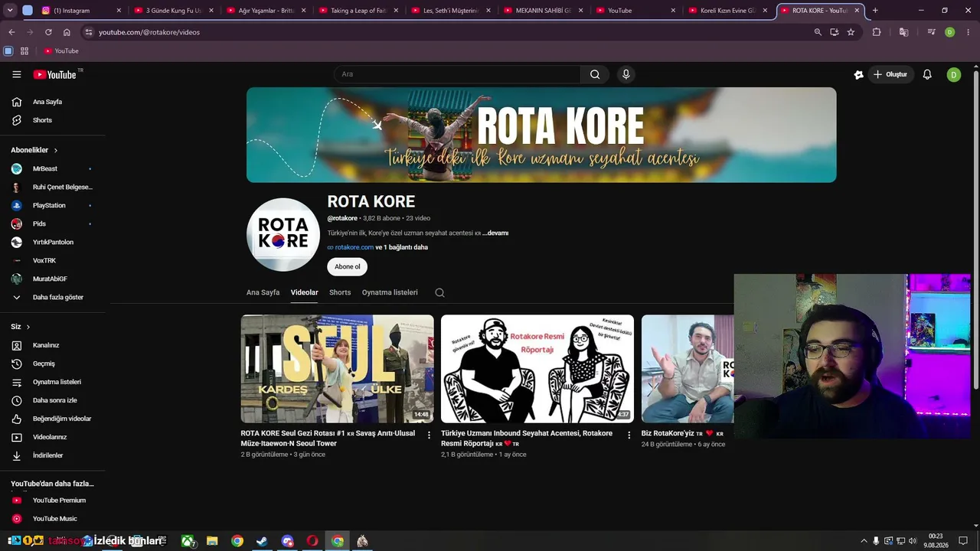Screen dimensions: 980x551
Task: Open the browser three-dot menu
Action: coord(969,32)
